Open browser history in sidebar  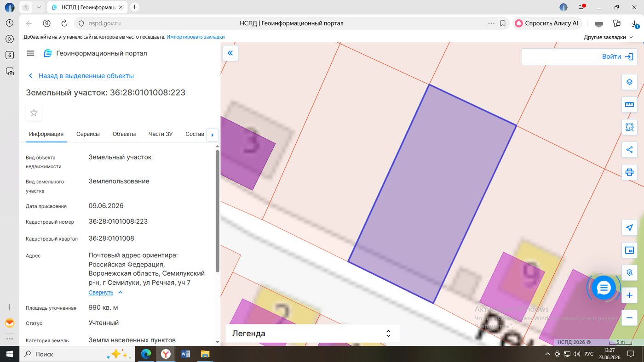(x=10, y=23)
